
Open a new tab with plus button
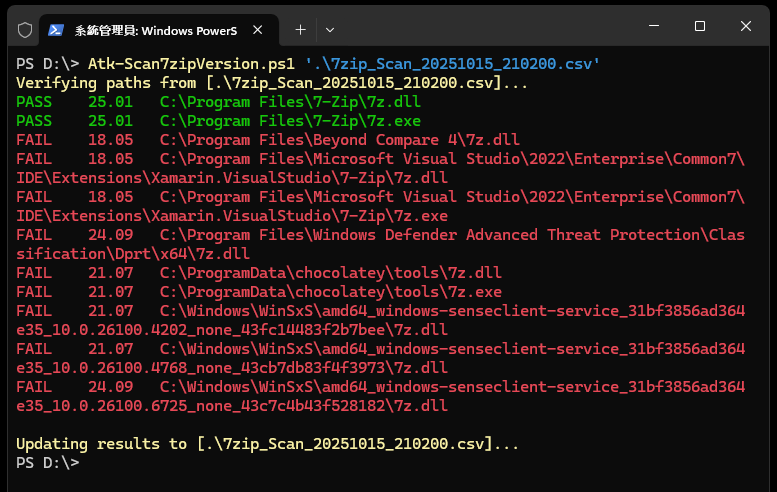click(300, 29)
